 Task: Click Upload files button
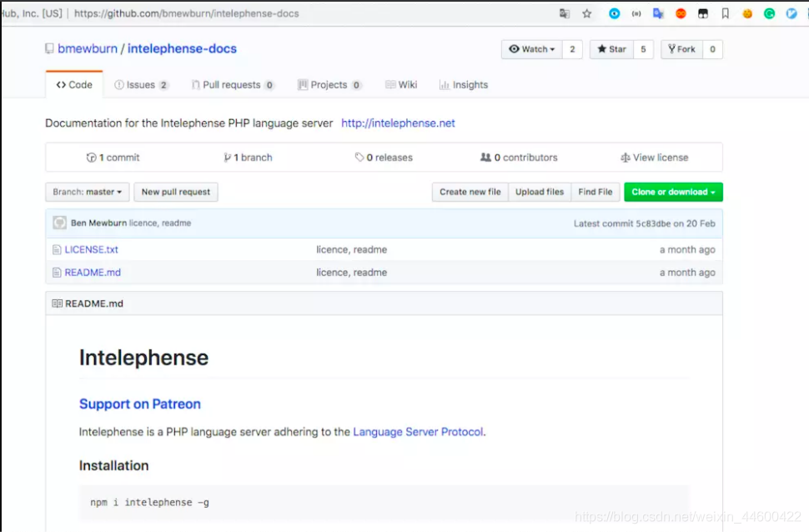tap(540, 192)
